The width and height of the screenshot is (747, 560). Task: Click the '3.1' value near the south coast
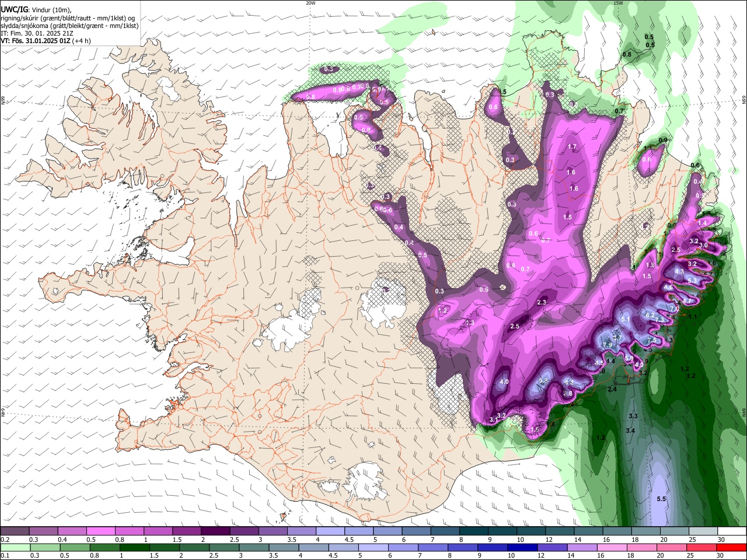pyautogui.click(x=494, y=420)
